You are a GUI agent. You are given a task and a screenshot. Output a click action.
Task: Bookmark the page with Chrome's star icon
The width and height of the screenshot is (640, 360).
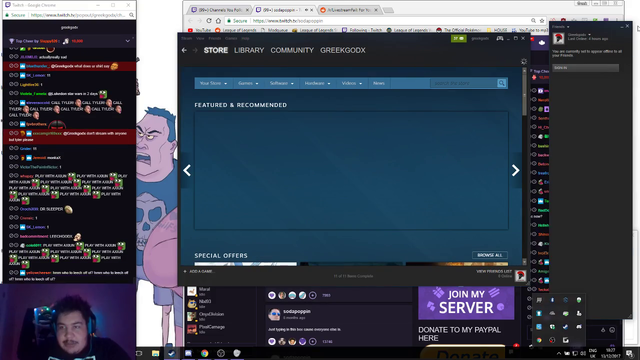pos(542,20)
